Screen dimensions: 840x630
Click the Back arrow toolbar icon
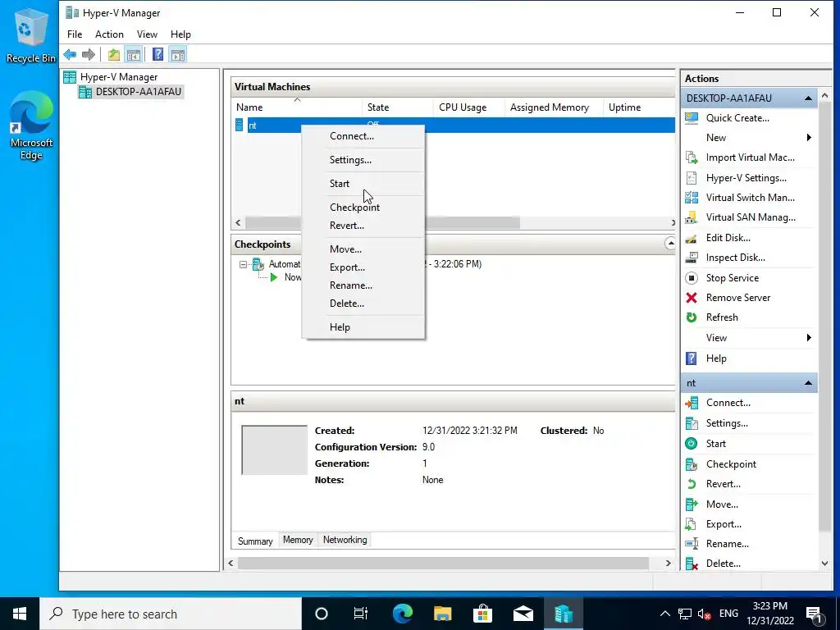click(70, 54)
